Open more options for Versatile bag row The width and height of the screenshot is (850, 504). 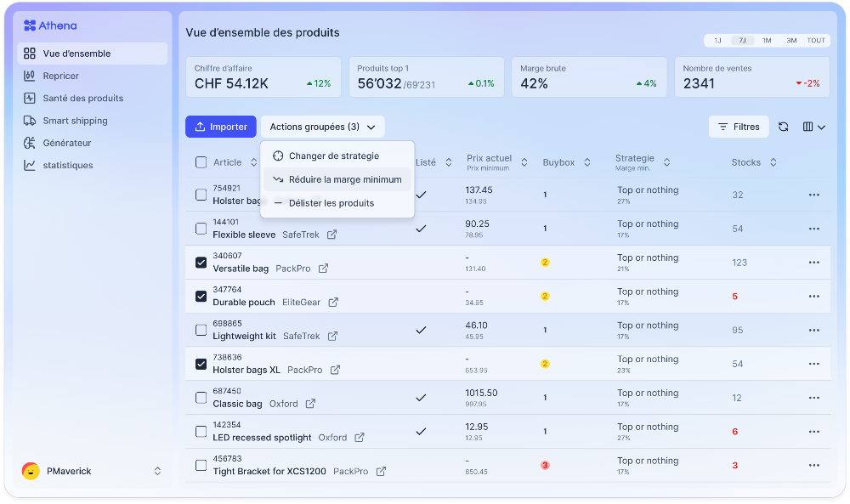tap(813, 263)
